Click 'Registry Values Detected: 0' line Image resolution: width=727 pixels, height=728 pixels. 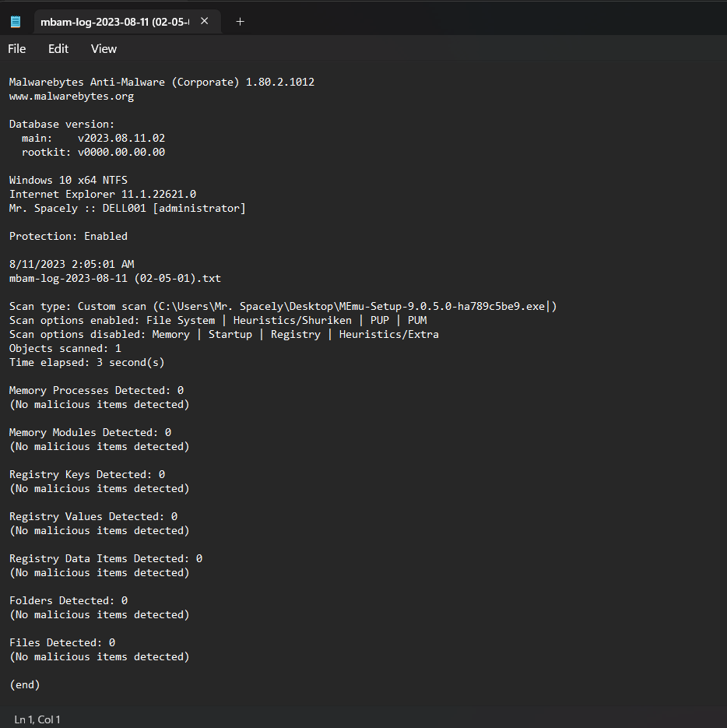tap(93, 516)
